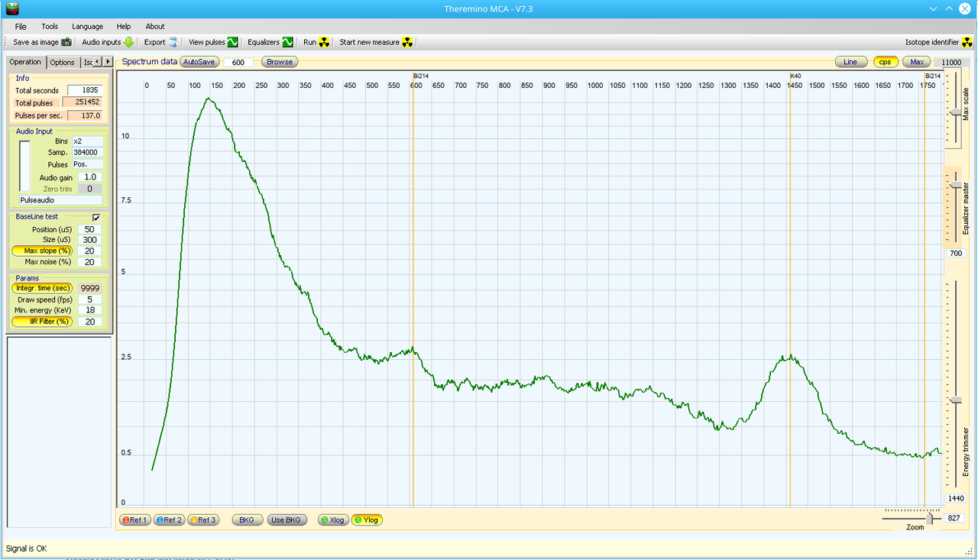Click the Audio gain value field
The image size is (978, 560).
pos(89,177)
